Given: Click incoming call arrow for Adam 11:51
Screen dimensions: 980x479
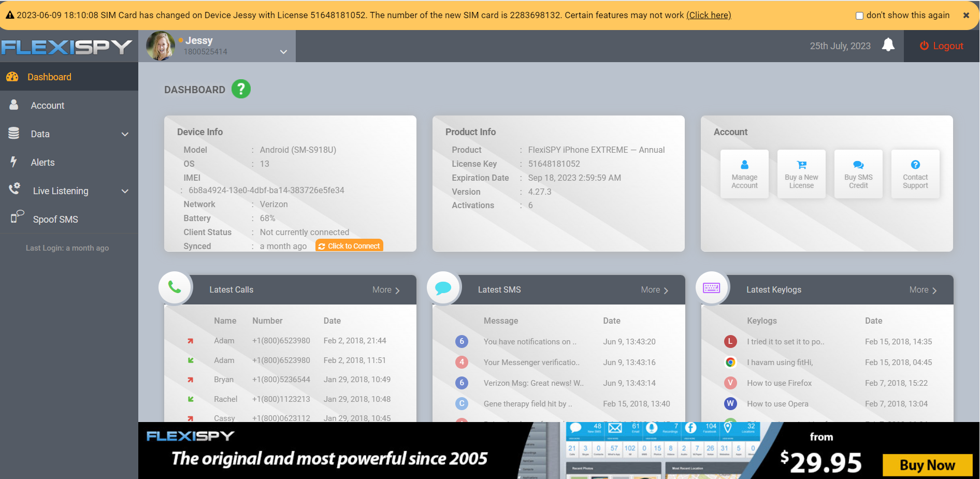Looking at the screenshot, I should (x=191, y=360).
